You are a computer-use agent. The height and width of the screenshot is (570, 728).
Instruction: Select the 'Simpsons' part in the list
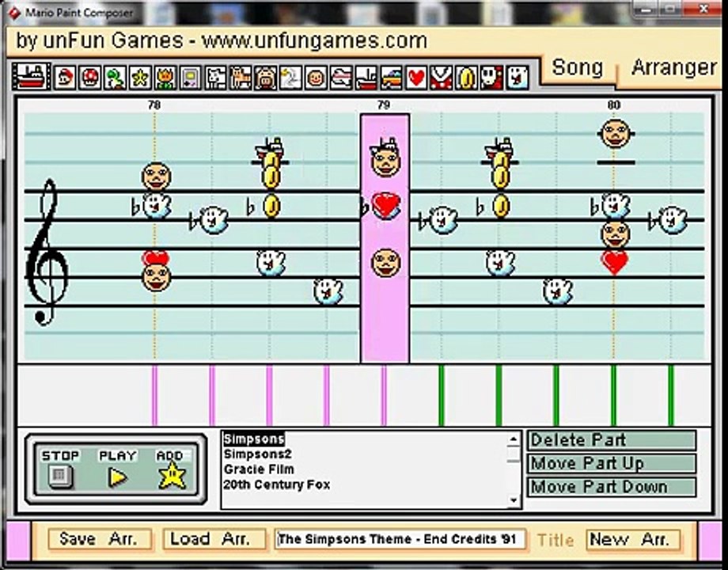pos(253,439)
